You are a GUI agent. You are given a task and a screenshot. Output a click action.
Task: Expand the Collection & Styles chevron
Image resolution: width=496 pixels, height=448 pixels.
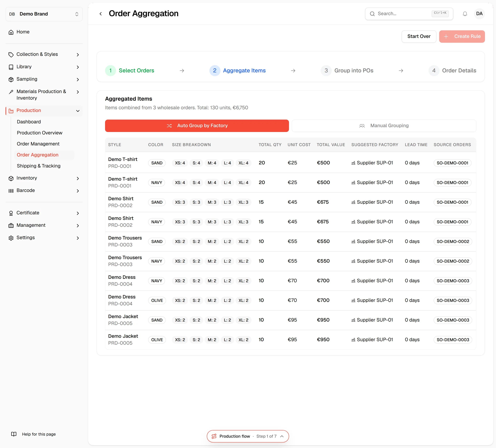[78, 55]
